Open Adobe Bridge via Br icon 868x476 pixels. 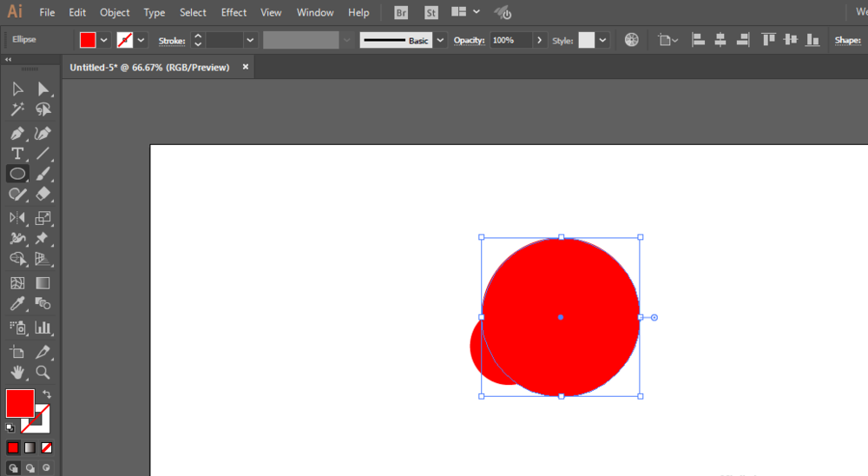401,13
